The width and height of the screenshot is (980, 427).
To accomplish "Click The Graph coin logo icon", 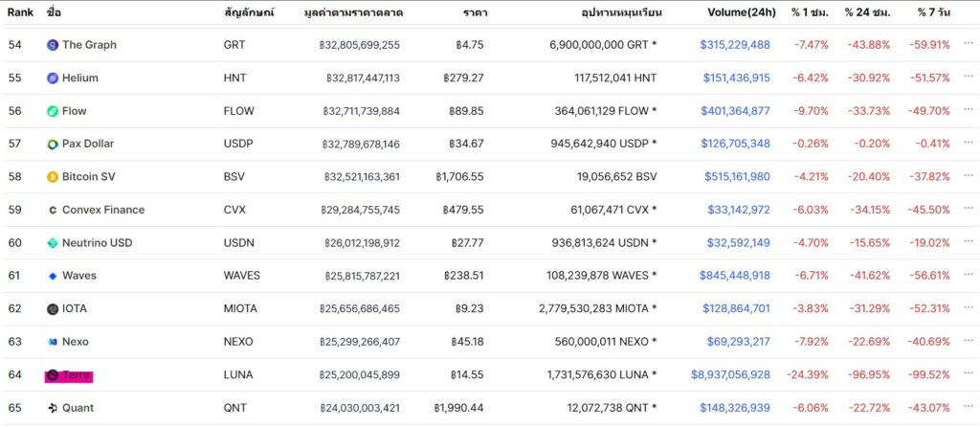I will (x=53, y=45).
